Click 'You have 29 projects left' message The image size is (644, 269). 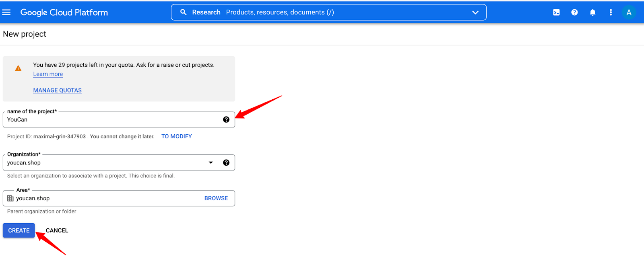pos(124,65)
